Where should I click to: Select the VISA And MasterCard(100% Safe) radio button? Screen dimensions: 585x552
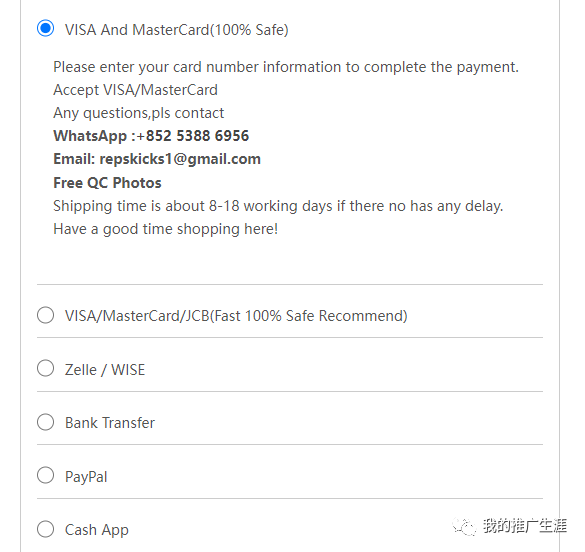point(46,29)
